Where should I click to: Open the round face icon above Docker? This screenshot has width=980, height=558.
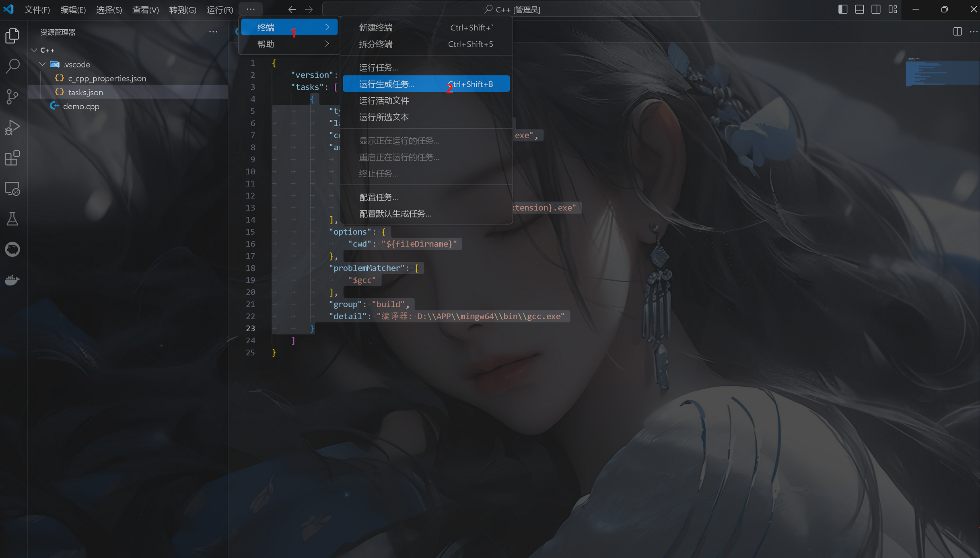(x=12, y=250)
